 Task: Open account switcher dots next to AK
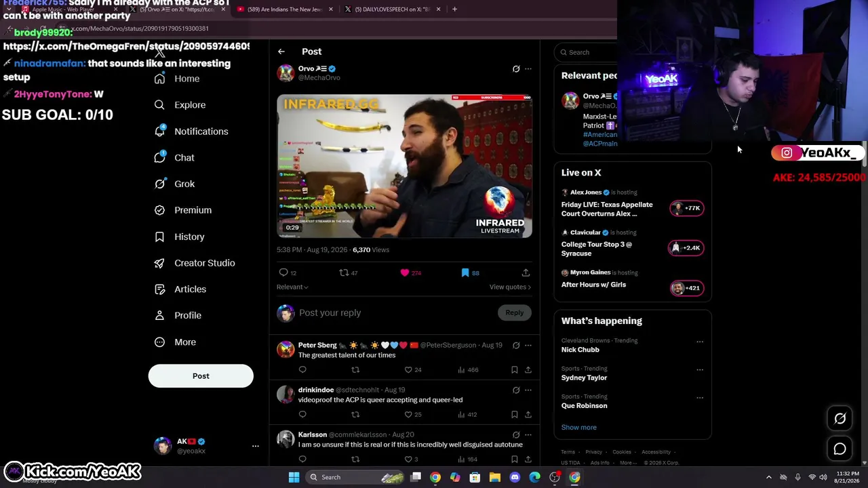[x=256, y=446]
